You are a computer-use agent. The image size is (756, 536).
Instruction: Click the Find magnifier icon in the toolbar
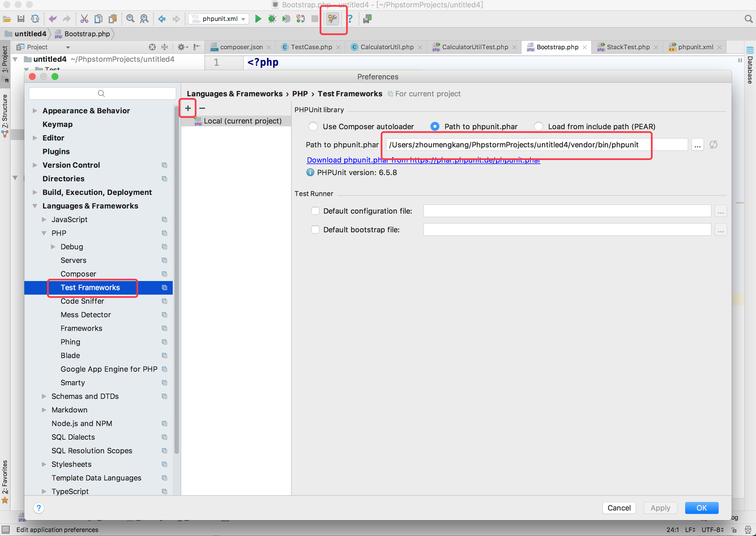[130, 19]
